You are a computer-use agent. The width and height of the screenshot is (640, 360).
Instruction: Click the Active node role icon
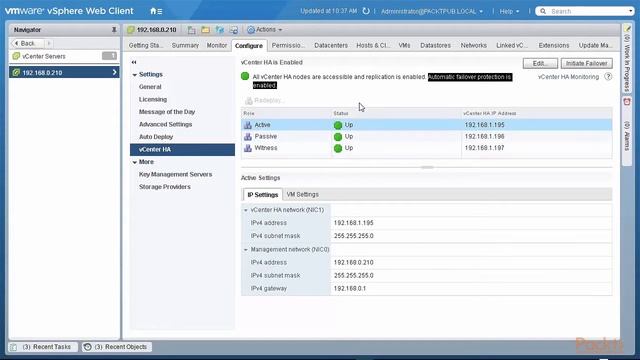tap(248, 125)
